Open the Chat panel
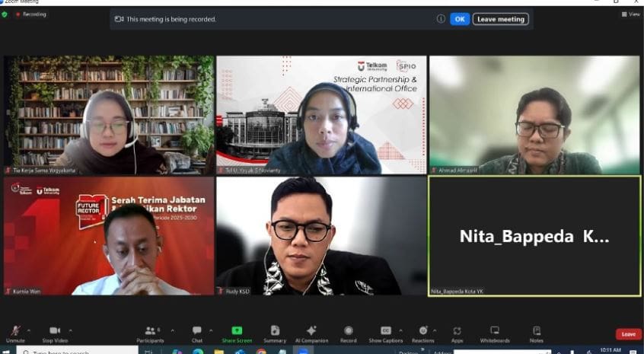This screenshot has height=354, width=644. (197, 333)
